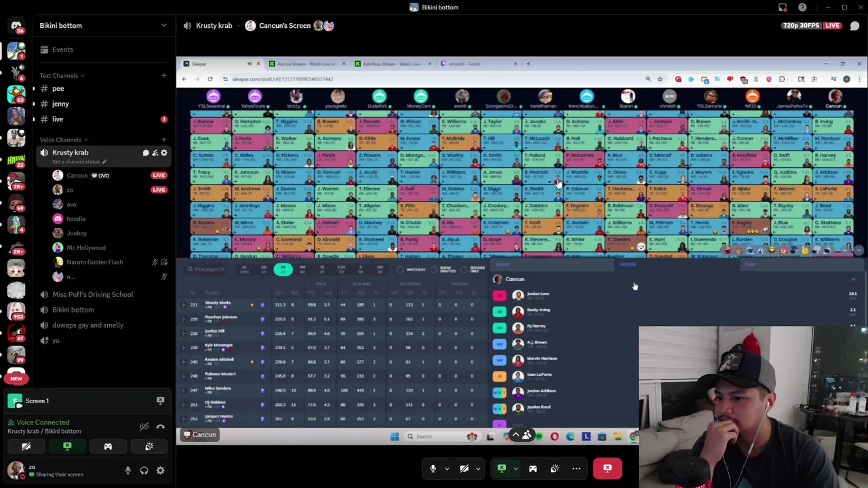868x488 pixels.
Task: Toggle camera in voice connected panel
Action: tap(26, 447)
